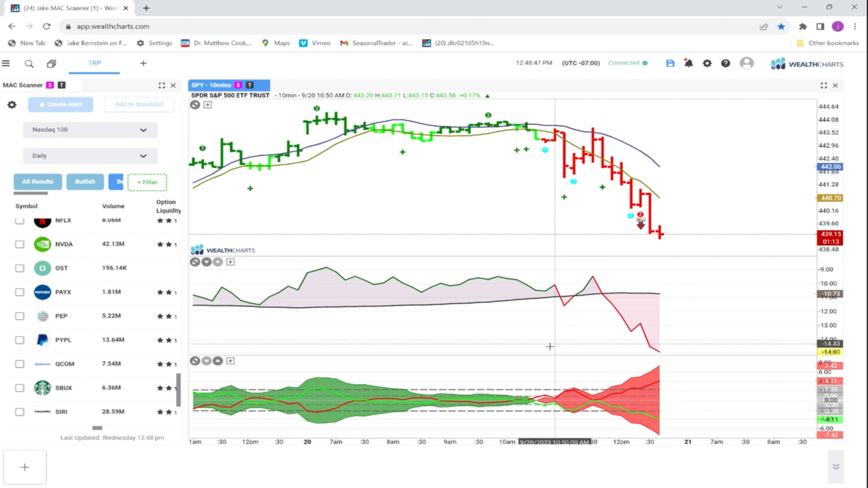The width and height of the screenshot is (868, 488).
Task: Hide the middle oscillator pane indicator
Action: click(195, 262)
